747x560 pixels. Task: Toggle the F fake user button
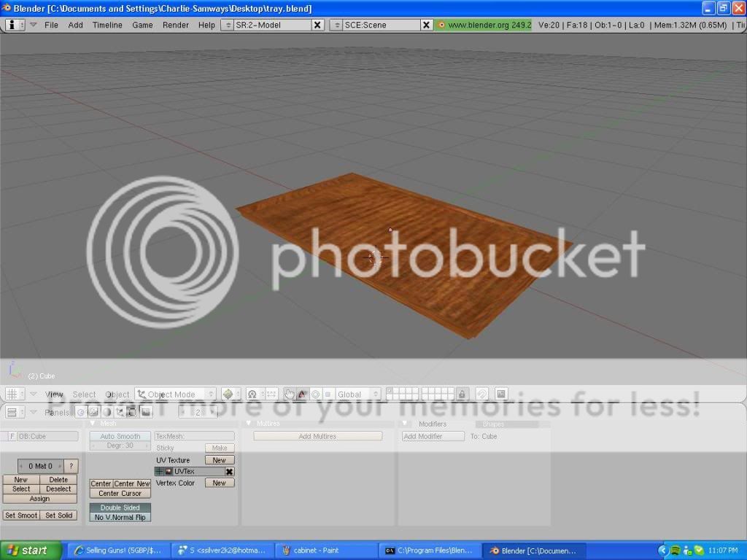(x=12, y=436)
